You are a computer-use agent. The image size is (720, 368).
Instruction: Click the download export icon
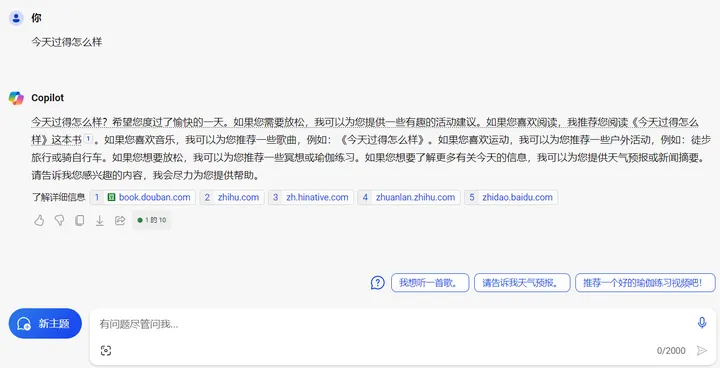click(x=100, y=221)
